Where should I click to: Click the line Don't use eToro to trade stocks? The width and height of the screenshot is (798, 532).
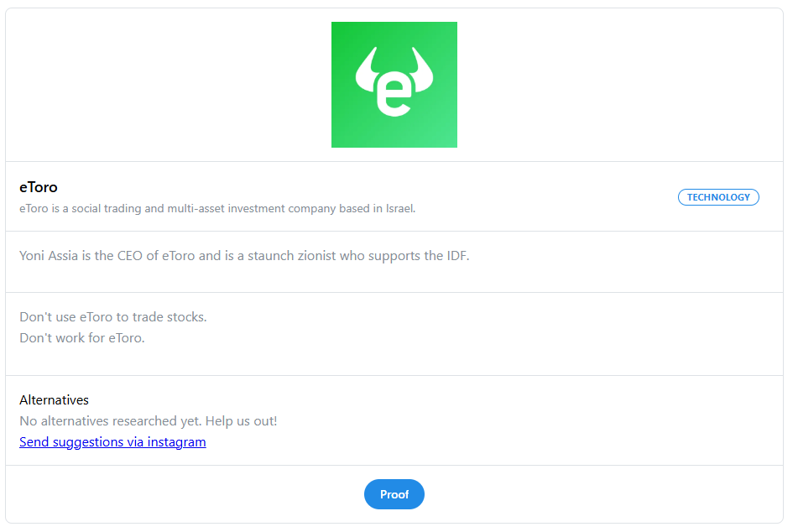point(113,316)
